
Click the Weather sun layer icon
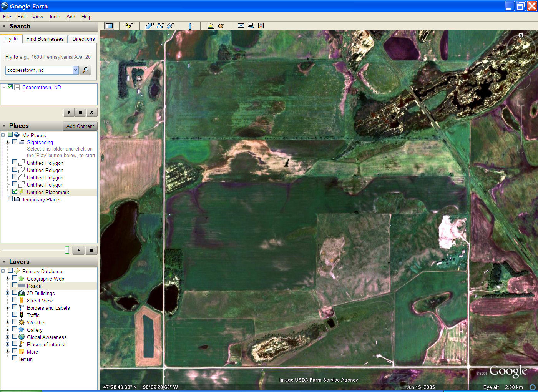[22, 322]
